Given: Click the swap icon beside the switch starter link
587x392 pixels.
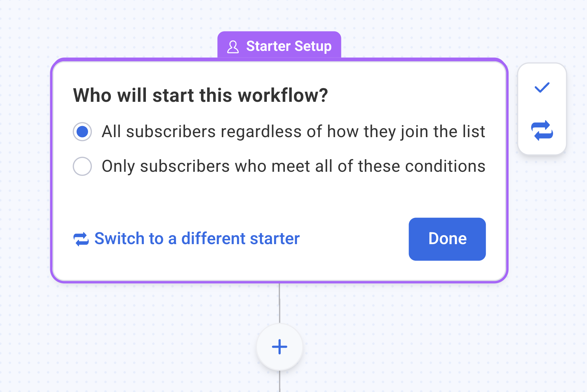Looking at the screenshot, I should tap(81, 239).
